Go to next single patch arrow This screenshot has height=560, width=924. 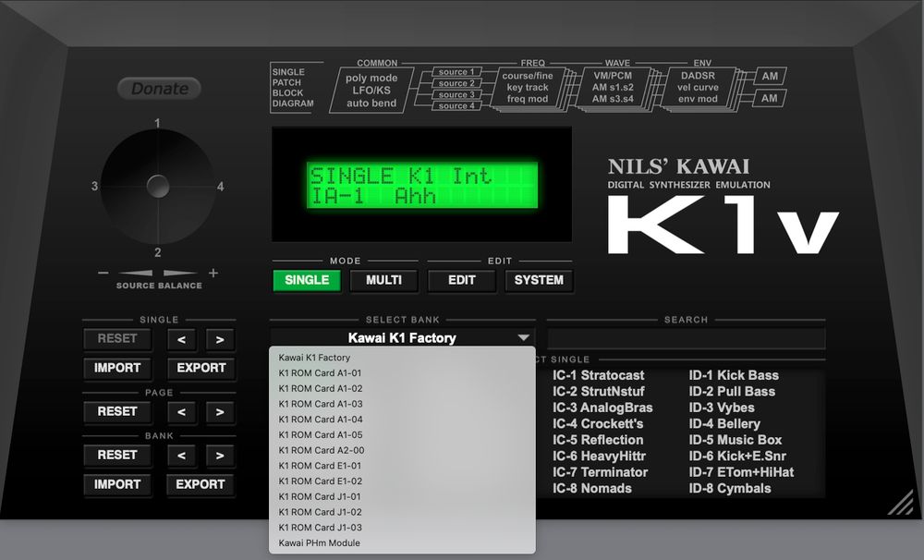click(220, 339)
